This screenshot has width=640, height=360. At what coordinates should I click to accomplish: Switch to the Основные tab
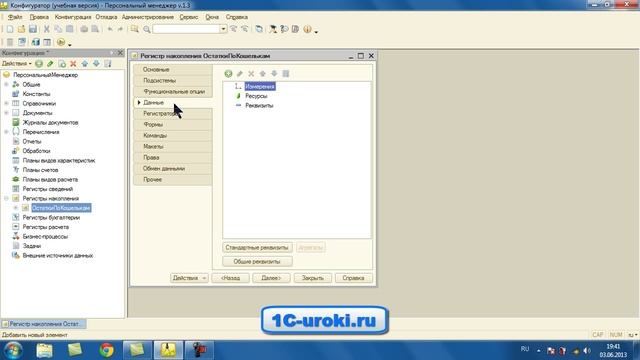tap(173, 69)
